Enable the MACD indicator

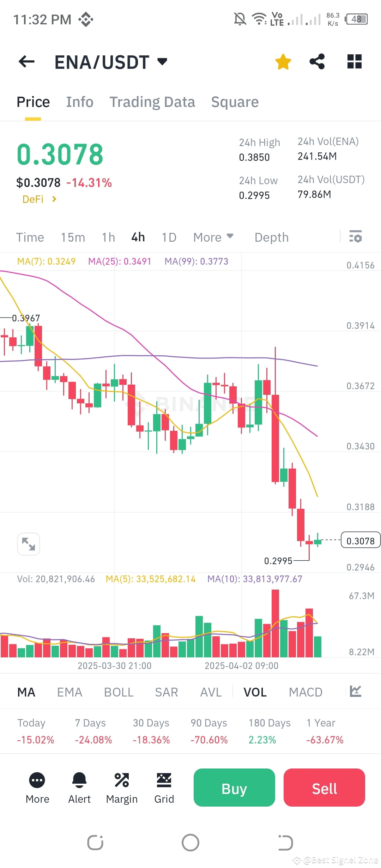pyautogui.click(x=306, y=692)
